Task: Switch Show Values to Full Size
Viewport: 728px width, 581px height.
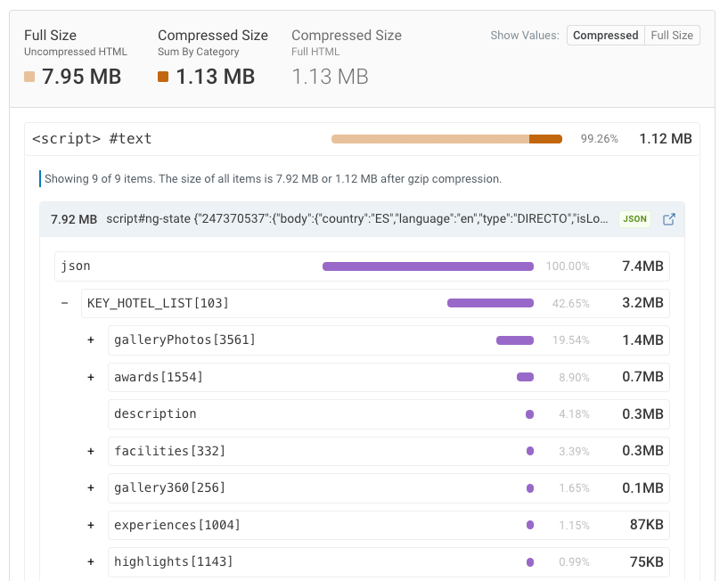Action: (672, 36)
